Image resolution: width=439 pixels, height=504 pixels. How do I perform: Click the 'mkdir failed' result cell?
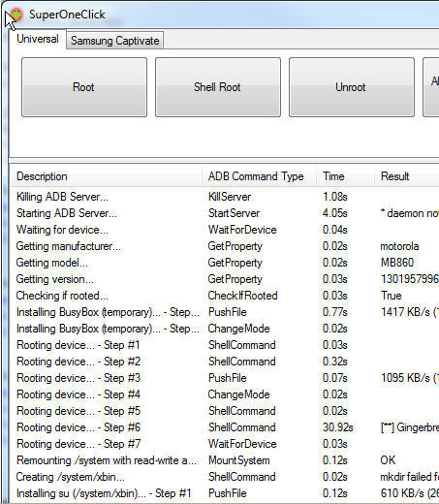tap(410, 477)
